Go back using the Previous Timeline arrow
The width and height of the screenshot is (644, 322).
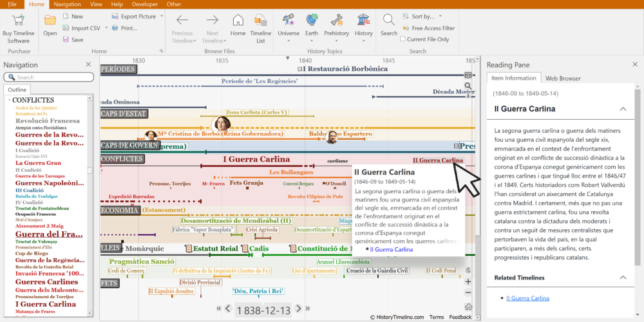coord(182,20)
